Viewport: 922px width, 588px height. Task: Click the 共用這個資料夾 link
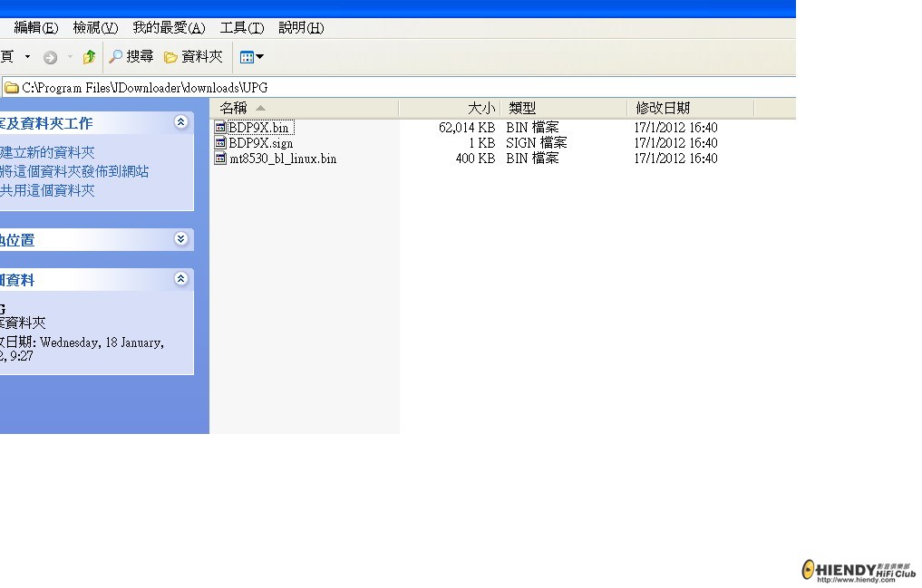47,190
